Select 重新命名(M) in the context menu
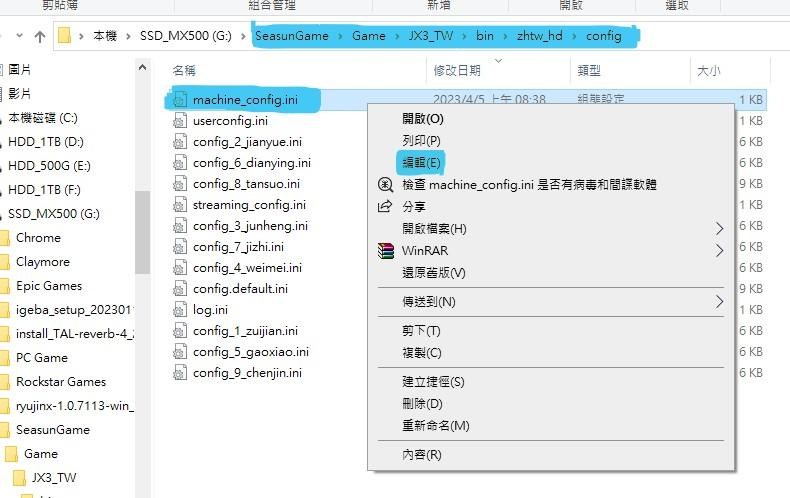Screen dimensions: 790x498 click(436, 426)
